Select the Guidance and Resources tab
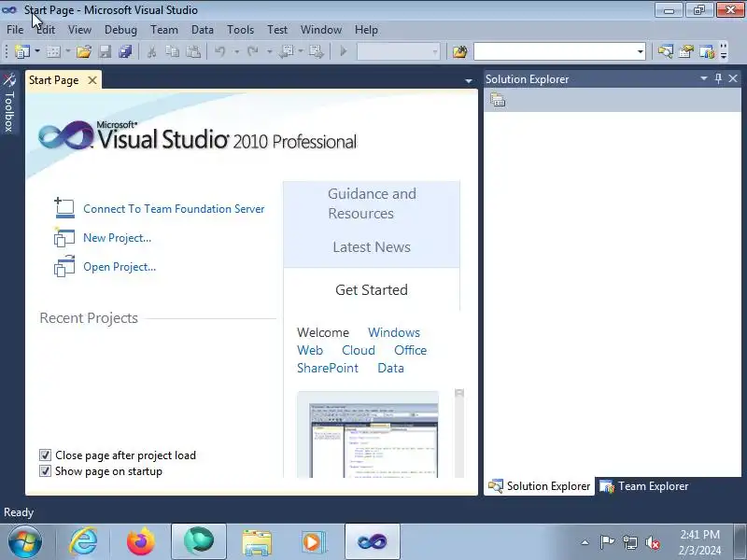The height and width of the screenshot is (560, 747). [x=372, y=203]
